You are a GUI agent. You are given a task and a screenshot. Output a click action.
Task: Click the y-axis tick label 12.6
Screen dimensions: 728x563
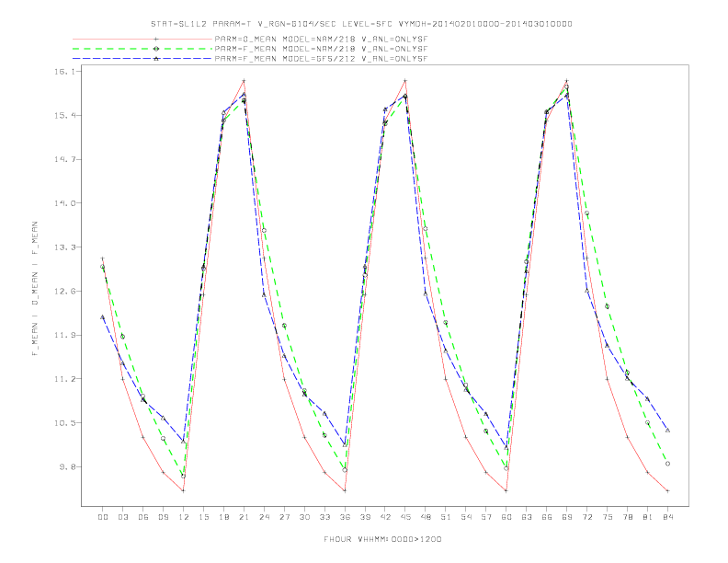point(64,292)
